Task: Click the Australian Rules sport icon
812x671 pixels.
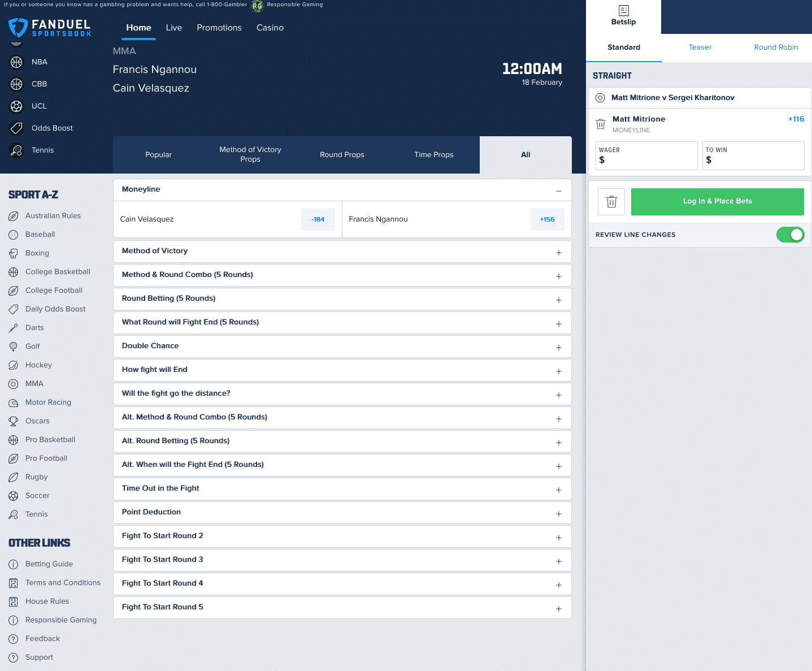Action: click(14, 216)
